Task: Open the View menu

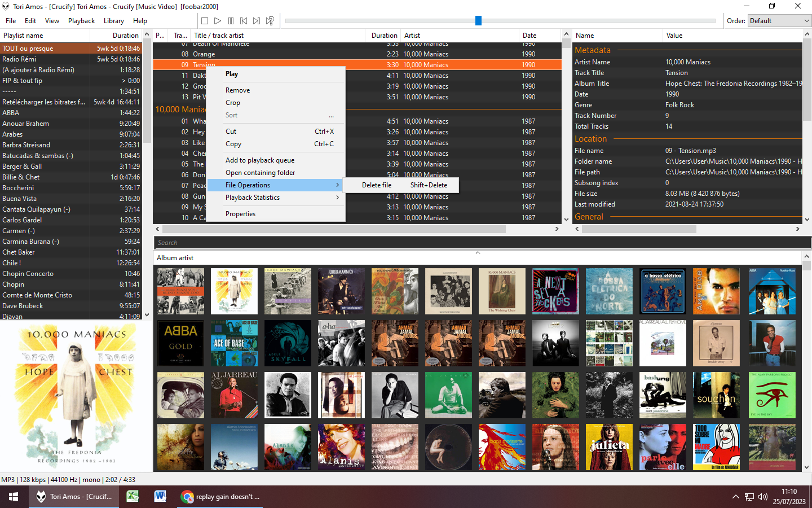Action: (52, 21)
